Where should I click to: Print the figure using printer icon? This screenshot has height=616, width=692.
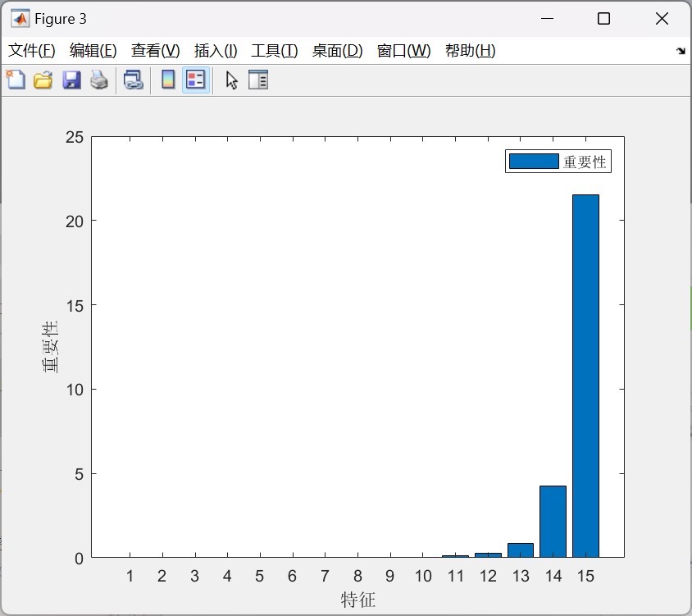click(99, 80)
